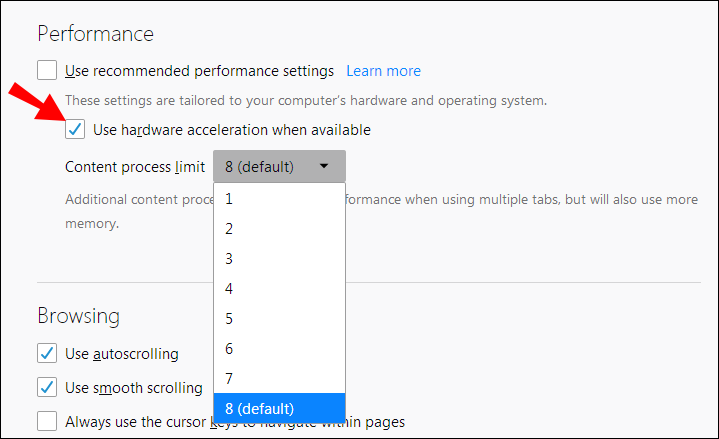Image resolution: width=719 pixels, height=439 pixels.
Task: Open the Learn more link
Action: (x=383, y=71)
